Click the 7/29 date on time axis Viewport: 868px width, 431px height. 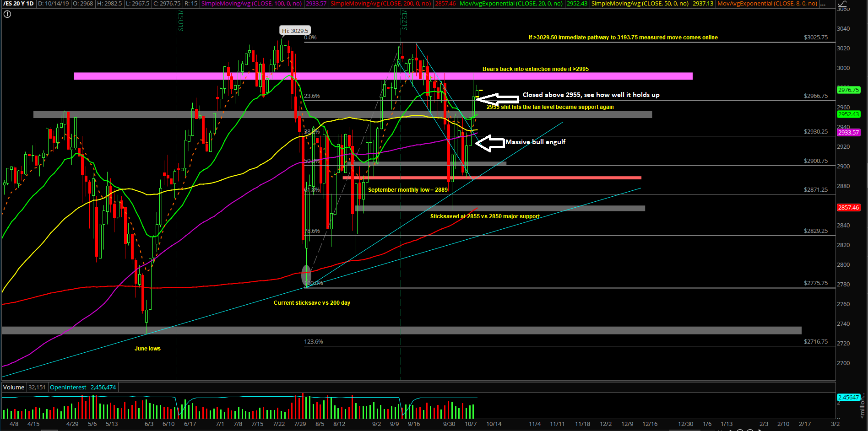point(300,424)
